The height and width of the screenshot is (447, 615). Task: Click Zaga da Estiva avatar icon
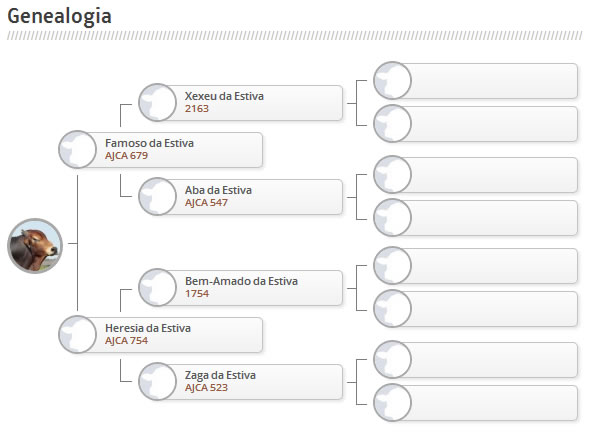click(158, 382)
